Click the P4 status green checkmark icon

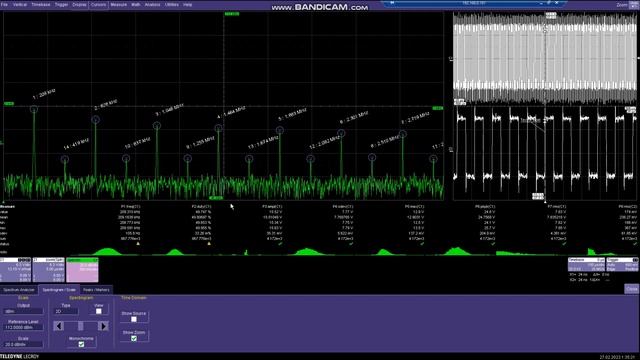(x=351, y=244)
